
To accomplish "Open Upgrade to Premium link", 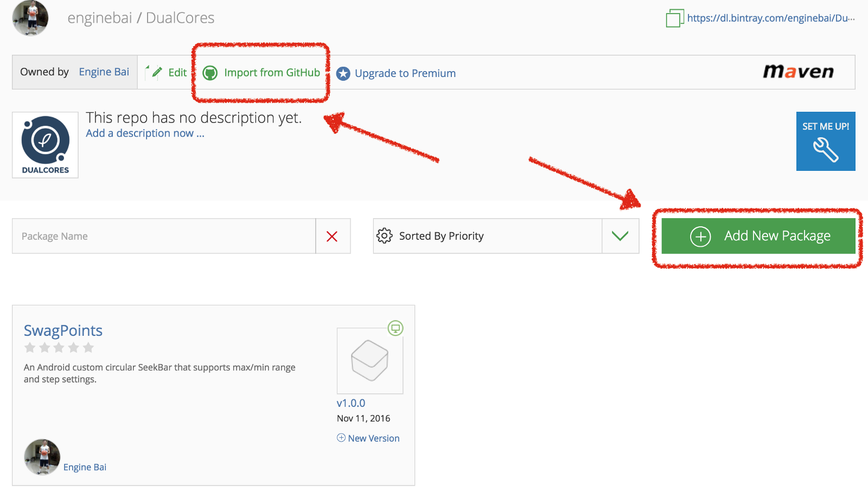I will point(405,73).
